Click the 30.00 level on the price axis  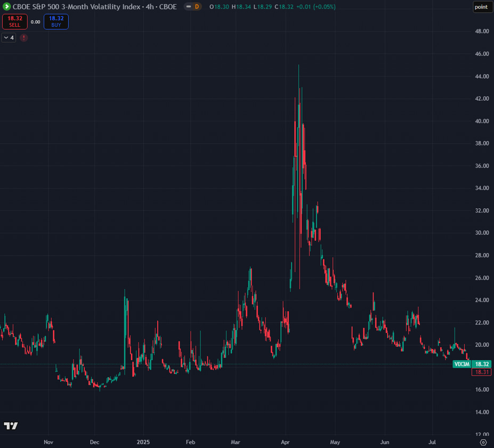point(482,233)
